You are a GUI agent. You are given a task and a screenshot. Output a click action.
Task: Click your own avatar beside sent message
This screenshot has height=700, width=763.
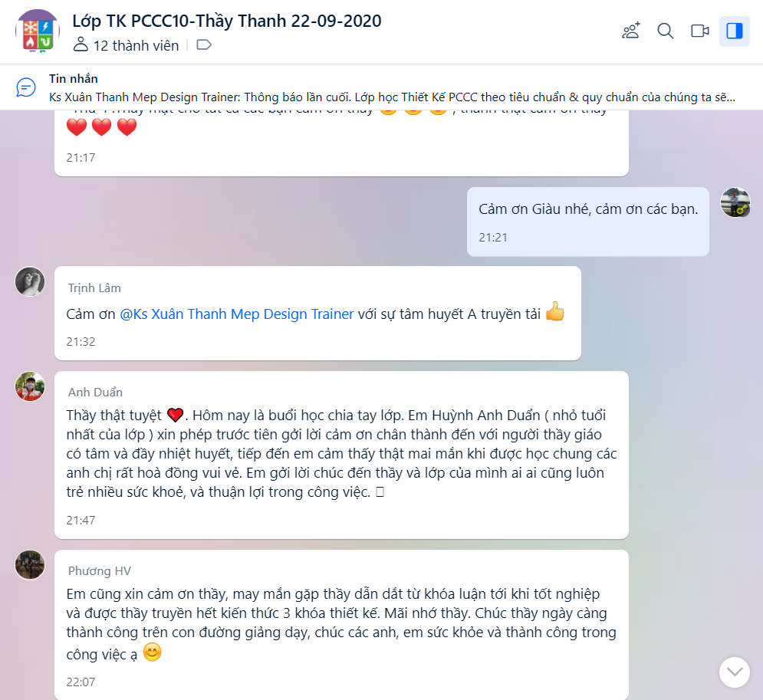pos(735,202)
